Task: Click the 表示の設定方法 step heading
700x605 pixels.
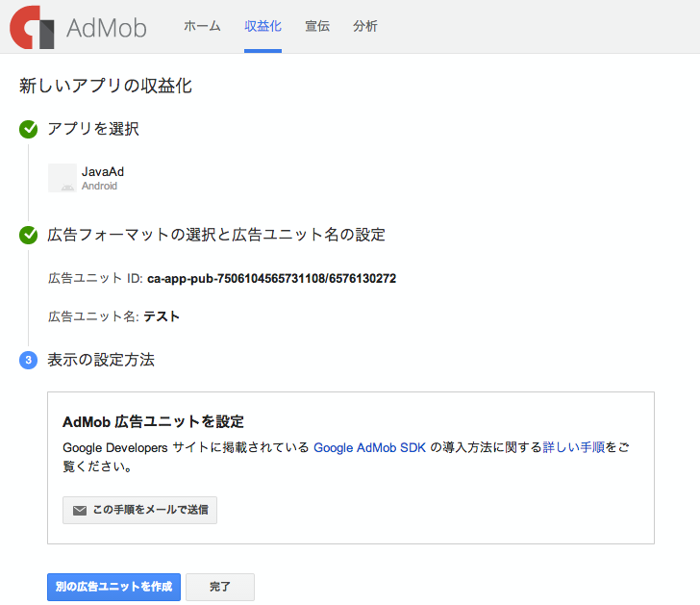Action: 101,360
